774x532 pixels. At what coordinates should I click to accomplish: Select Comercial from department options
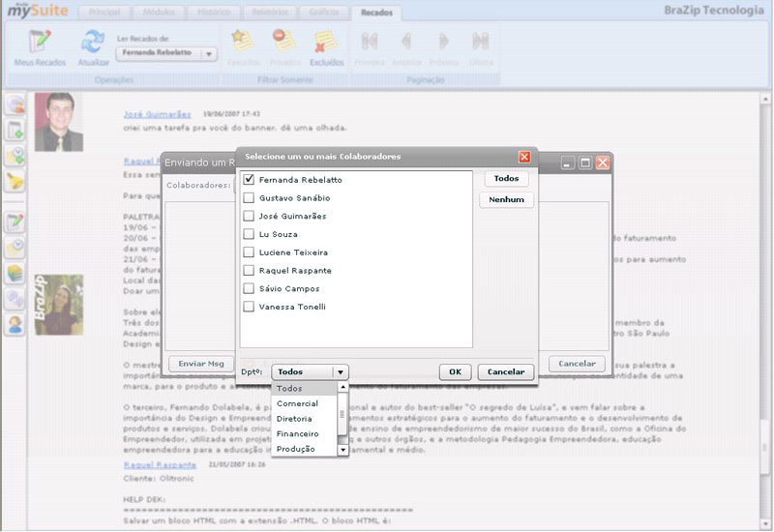click(297, 403)
